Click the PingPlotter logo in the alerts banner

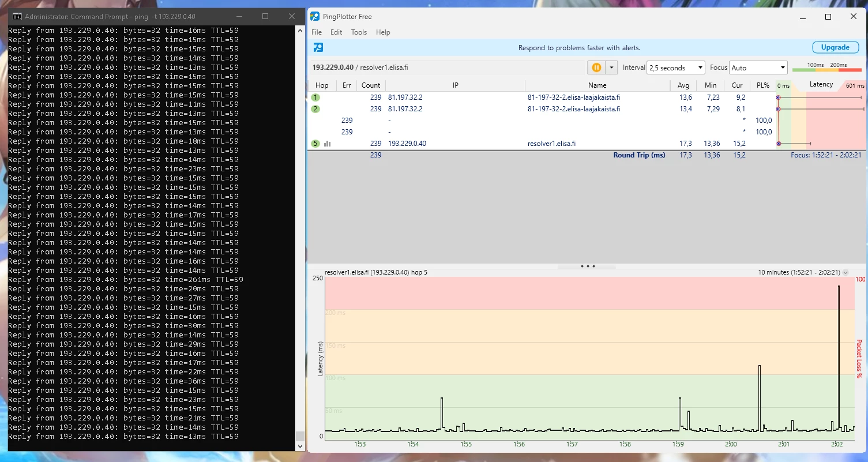coord(318,47)
